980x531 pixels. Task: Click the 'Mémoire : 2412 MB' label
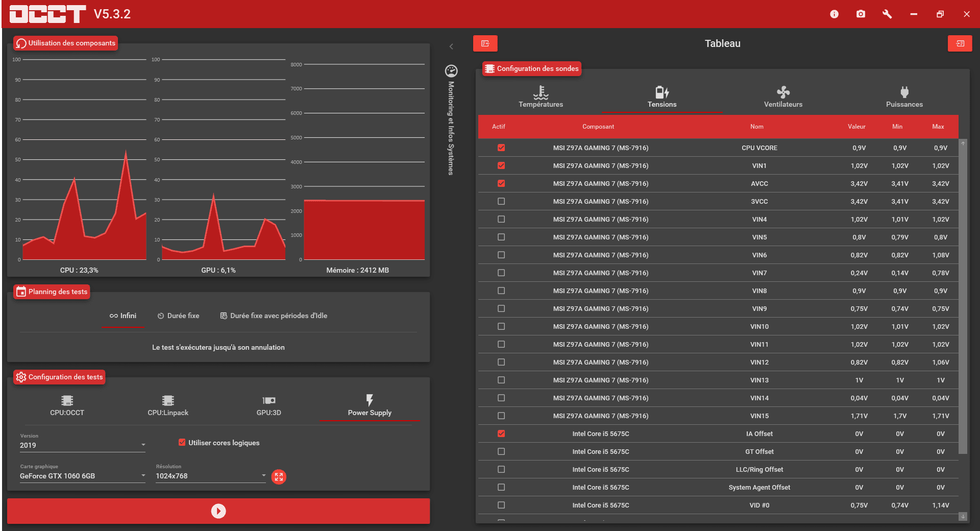pyautogui.click(x=358, y=270)
